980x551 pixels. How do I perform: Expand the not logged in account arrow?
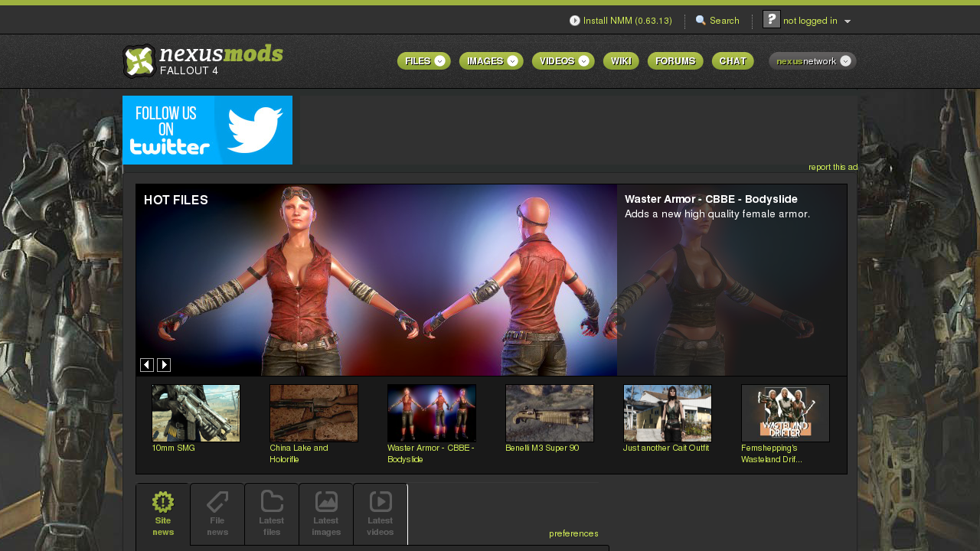(x=848, y=21)
